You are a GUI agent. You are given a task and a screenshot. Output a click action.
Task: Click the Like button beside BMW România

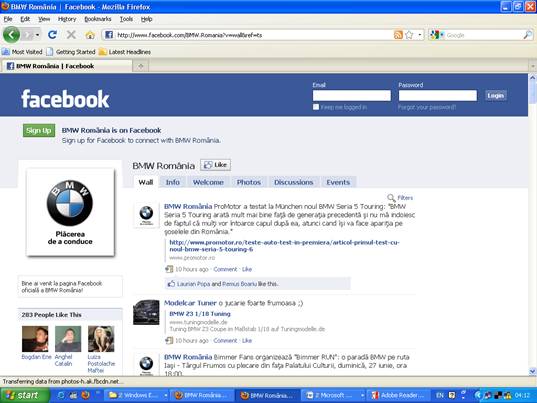pos(215,165)
